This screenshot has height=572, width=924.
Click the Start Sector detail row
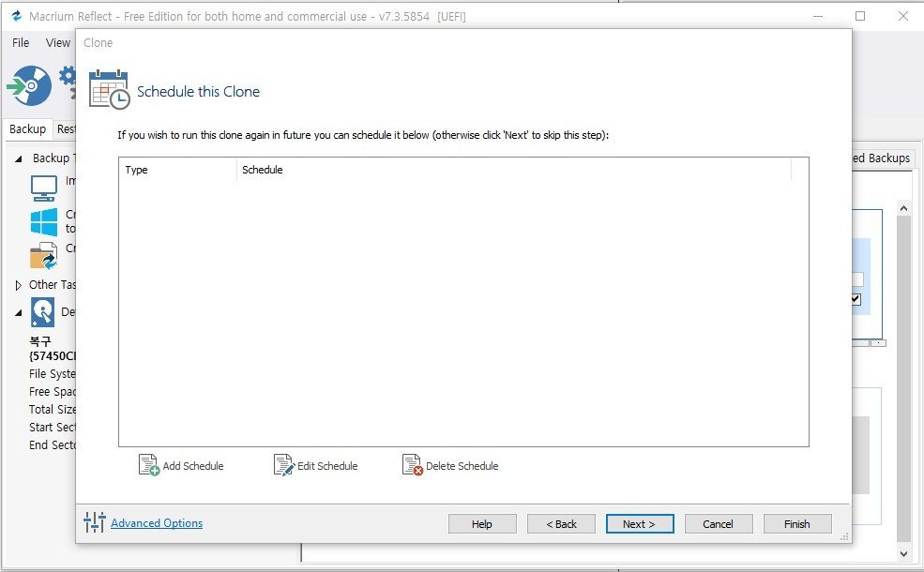(53, 427)
